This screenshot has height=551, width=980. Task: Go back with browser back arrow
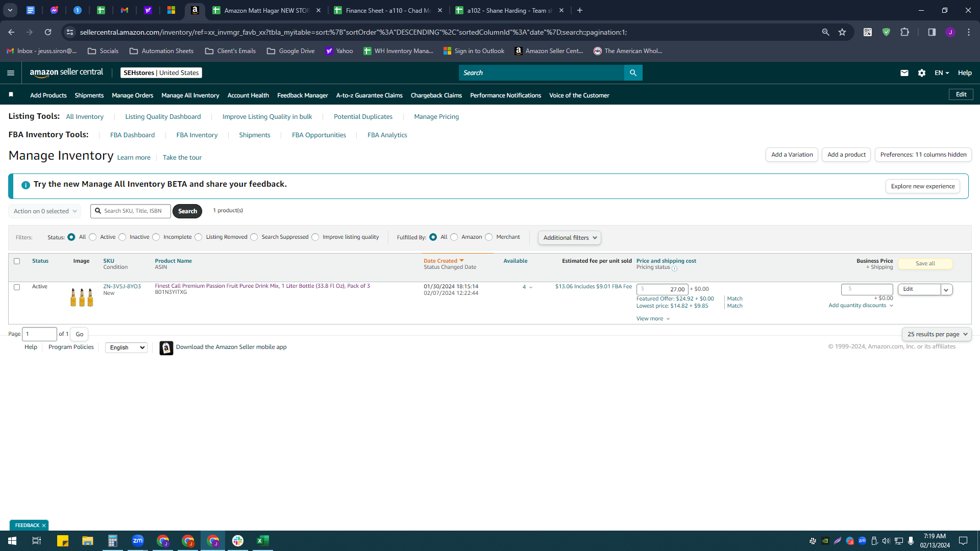click(x=11, y=32)
